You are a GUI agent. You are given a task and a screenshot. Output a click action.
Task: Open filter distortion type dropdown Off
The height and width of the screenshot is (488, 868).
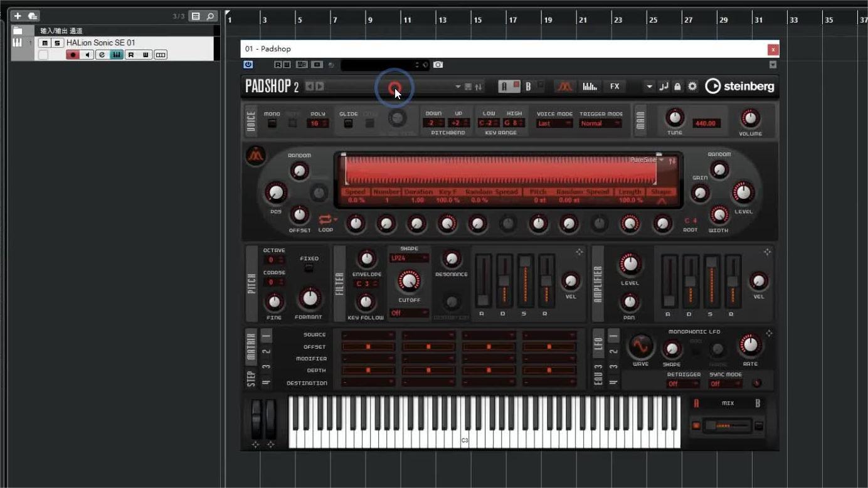409,313
